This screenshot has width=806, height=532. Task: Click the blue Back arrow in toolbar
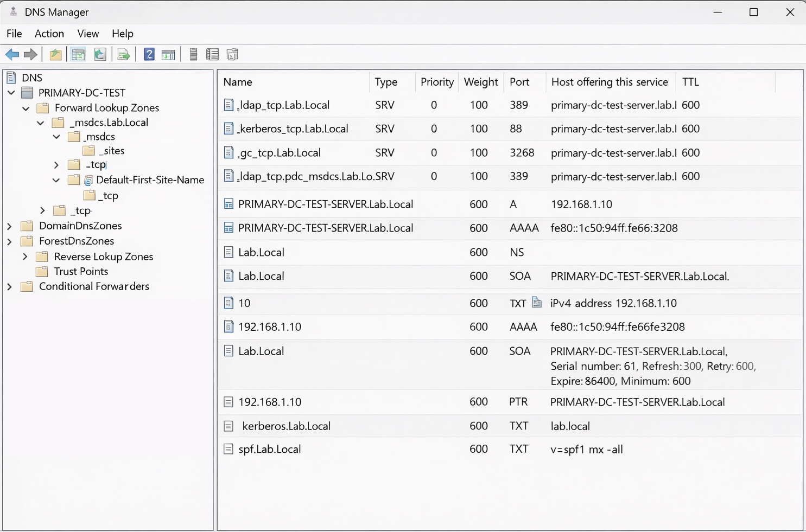point(12,54)
